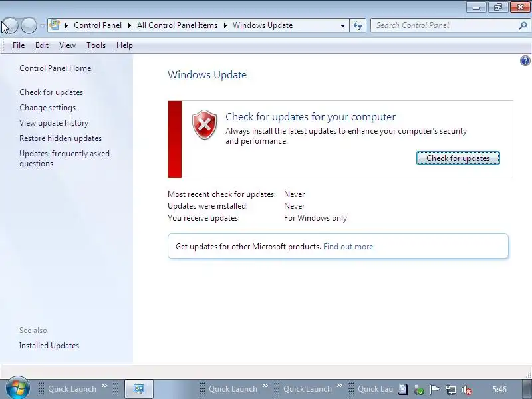This screenshot has width=532, height=399.
Task: Click the Windows Update heading text
Action: tap(207, 74)
